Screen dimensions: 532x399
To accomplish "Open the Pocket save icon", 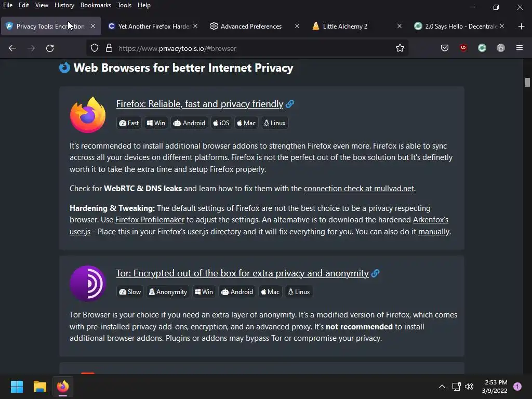I will (445, 48).
